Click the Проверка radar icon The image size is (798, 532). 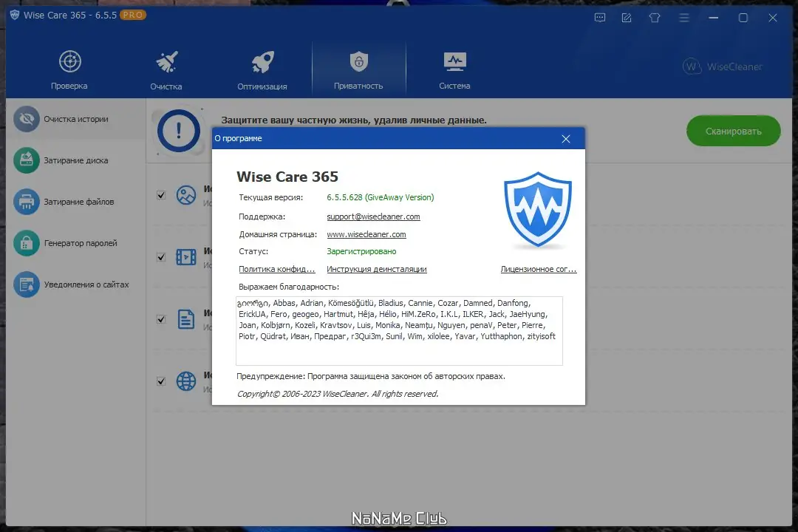click(x=69, y=61)
